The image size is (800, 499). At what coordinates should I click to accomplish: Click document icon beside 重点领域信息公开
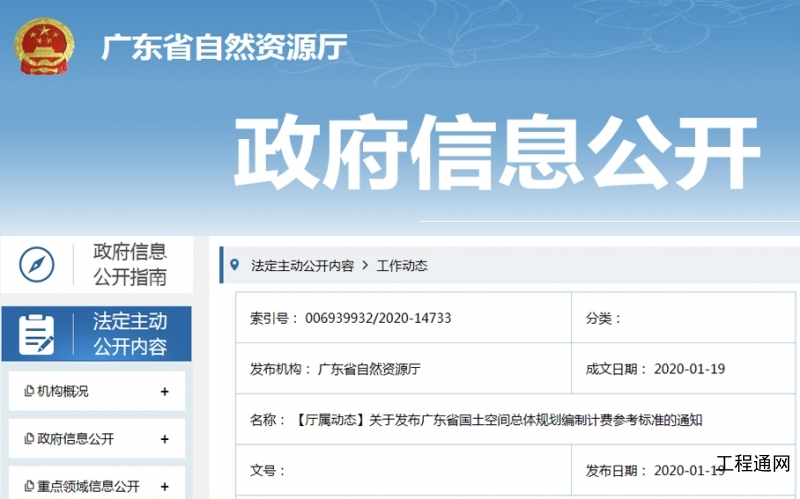click(29, 486)
